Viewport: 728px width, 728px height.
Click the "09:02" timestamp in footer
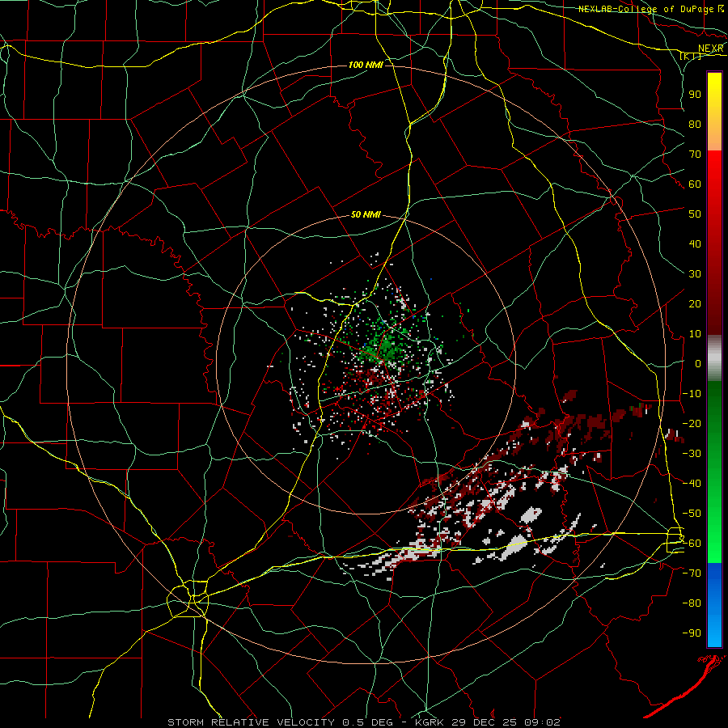coord(543,722)
